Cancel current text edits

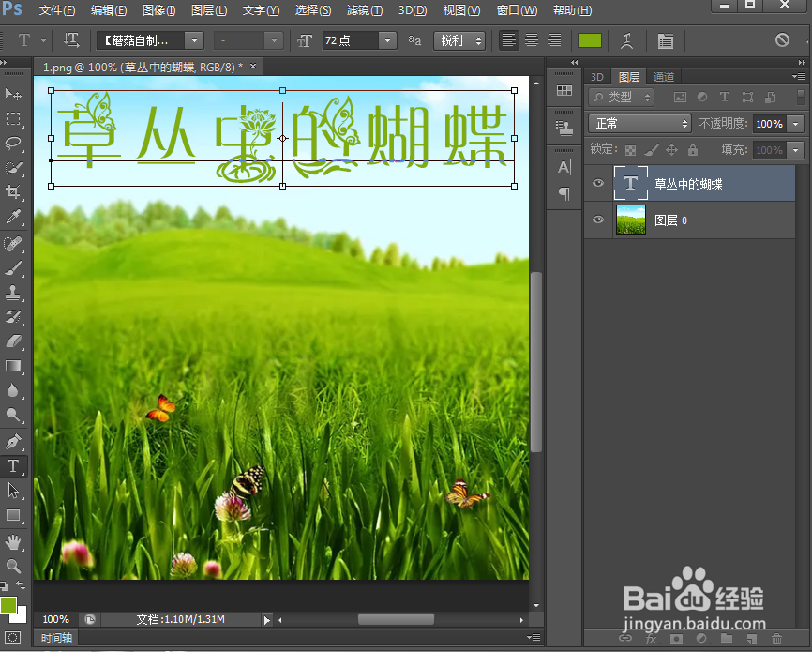coord(782,40)
